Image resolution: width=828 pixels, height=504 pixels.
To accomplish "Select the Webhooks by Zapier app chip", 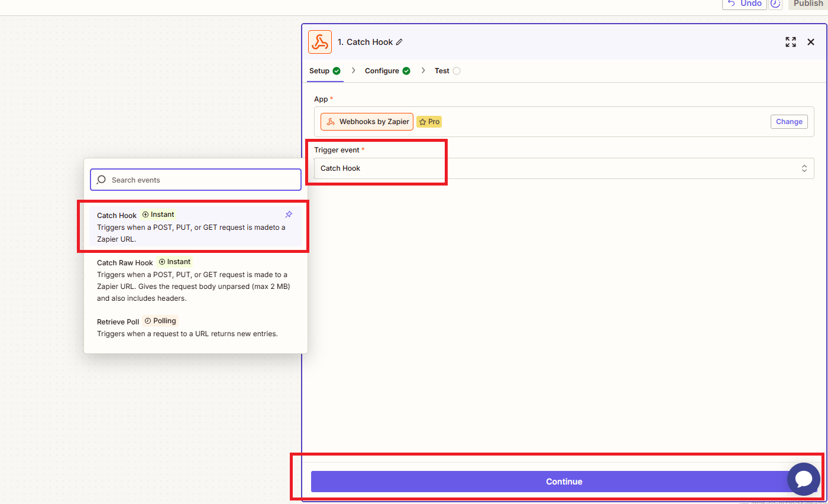I will [367, 122].
